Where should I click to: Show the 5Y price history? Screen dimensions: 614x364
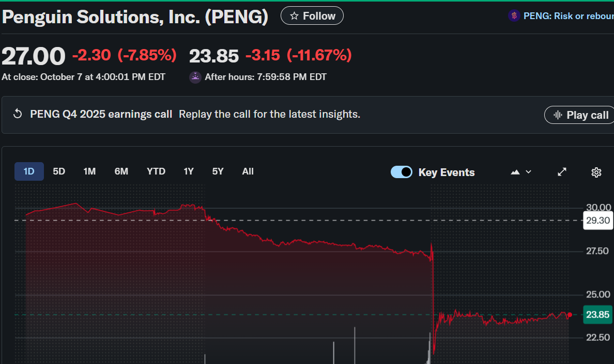pos(218,171)
